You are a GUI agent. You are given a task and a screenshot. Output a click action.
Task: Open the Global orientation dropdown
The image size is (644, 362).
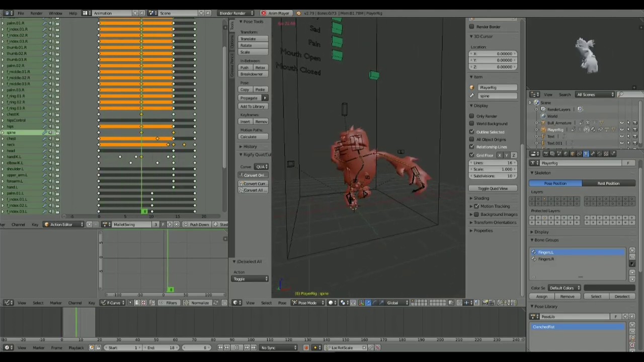point(397,303)
